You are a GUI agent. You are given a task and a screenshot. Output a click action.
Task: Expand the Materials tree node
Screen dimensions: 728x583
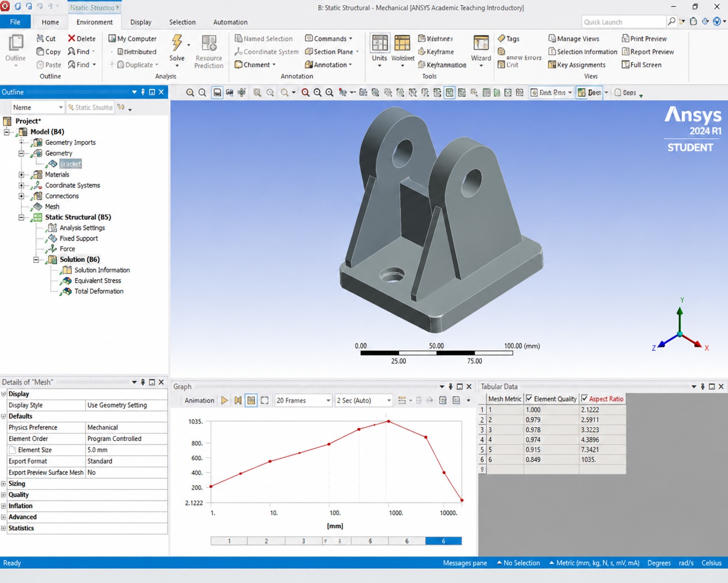[21, 175]
